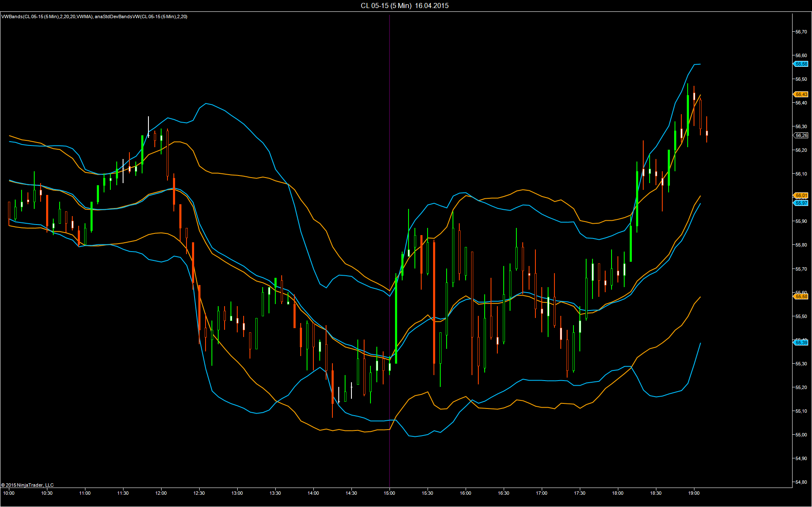Viewport: 812px width, 507px height.
Task: Select the orange 55,58 midline price marker
Action: click(801, 296)
